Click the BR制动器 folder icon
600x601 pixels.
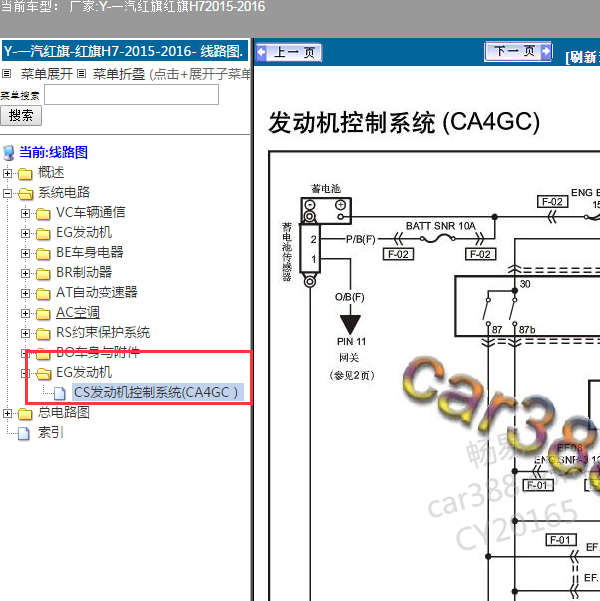click(43, 274)
